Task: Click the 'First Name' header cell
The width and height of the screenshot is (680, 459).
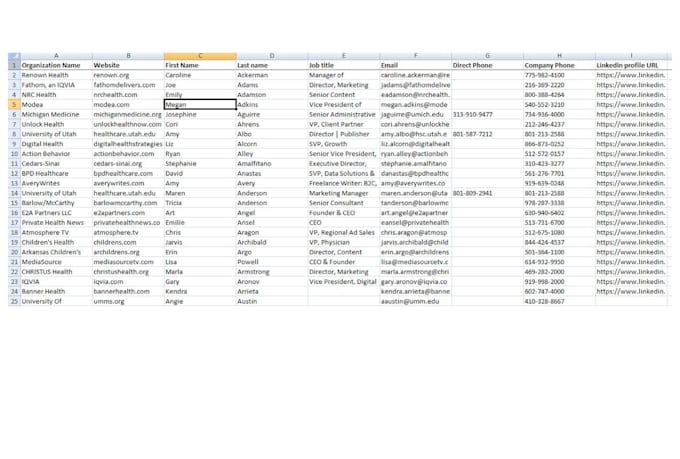Action: pyautogui.click(x=200, y=65)
